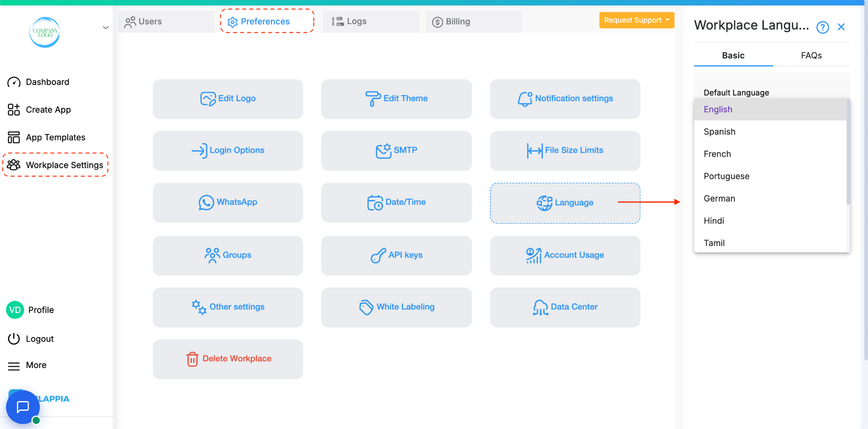
Task: Click the API keys key icon
Action: pos(378,255)
